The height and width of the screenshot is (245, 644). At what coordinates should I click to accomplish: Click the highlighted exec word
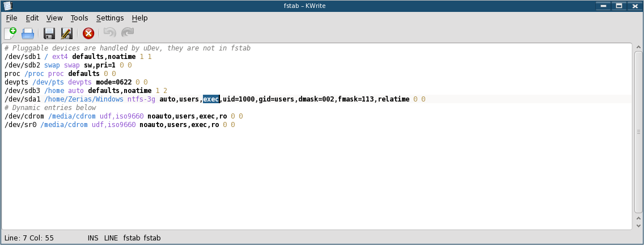(211, 99)
